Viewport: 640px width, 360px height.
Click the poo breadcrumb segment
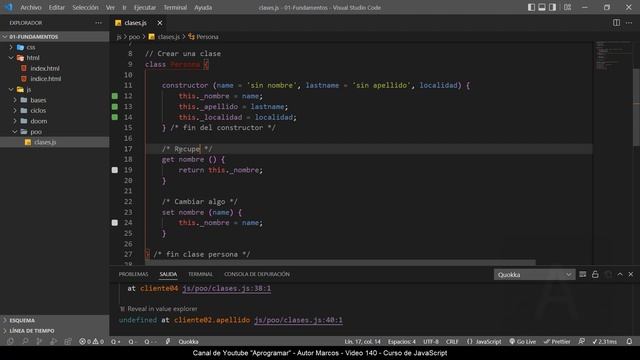[134, 37]
